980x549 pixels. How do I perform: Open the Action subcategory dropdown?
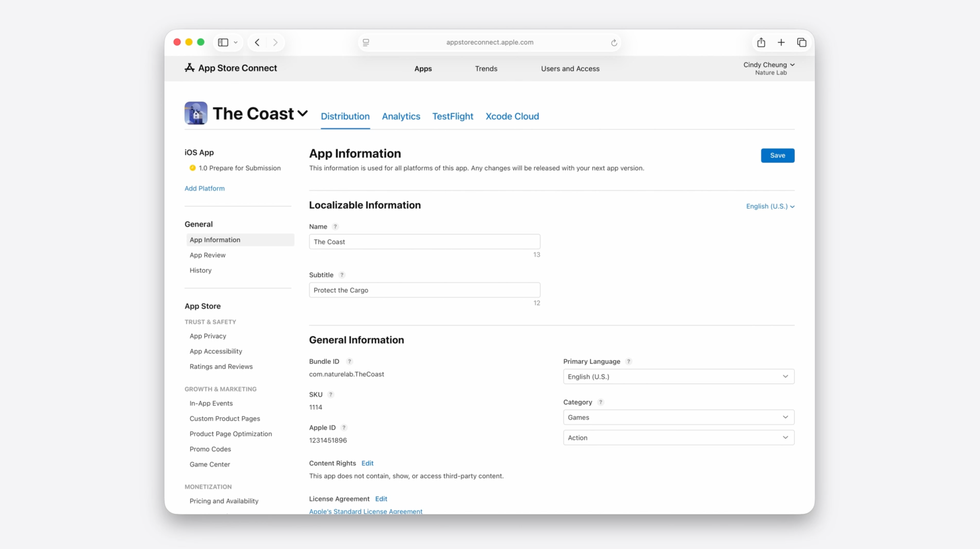click(678, 438)
